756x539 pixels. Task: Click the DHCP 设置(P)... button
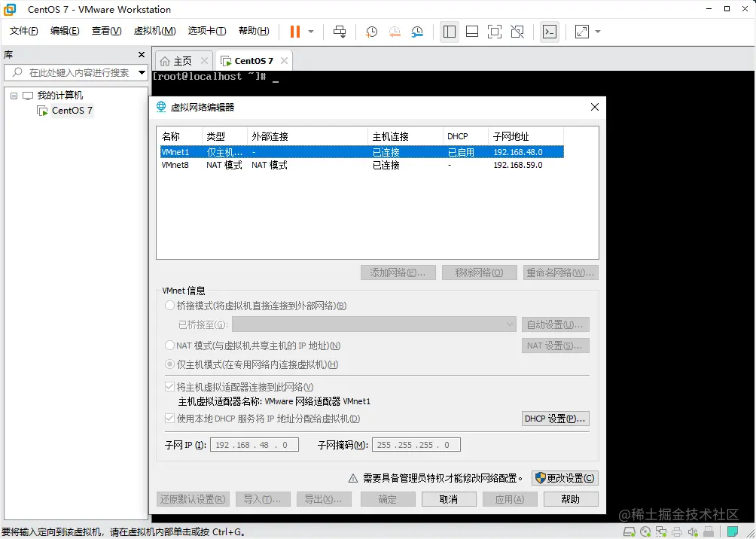click(556, 419)
